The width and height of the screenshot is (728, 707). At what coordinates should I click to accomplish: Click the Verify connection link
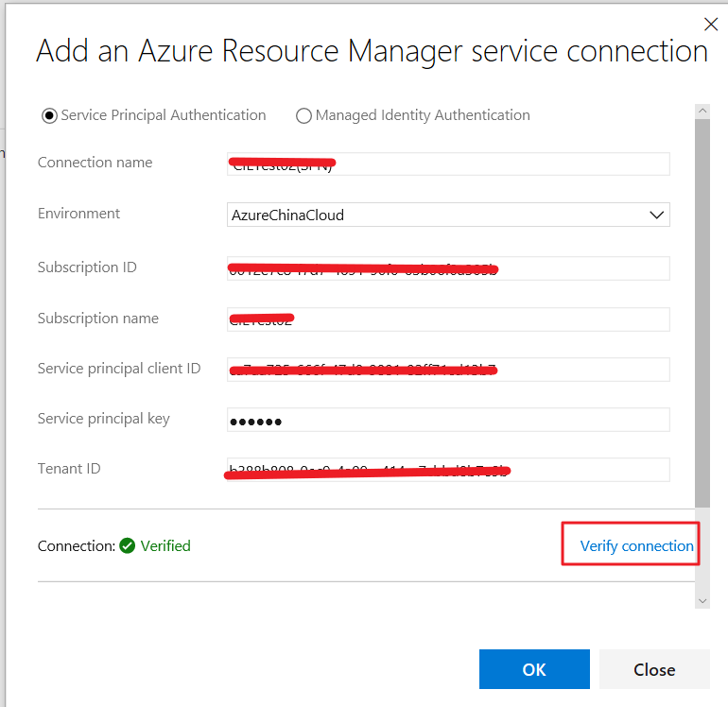pos(636,546)
